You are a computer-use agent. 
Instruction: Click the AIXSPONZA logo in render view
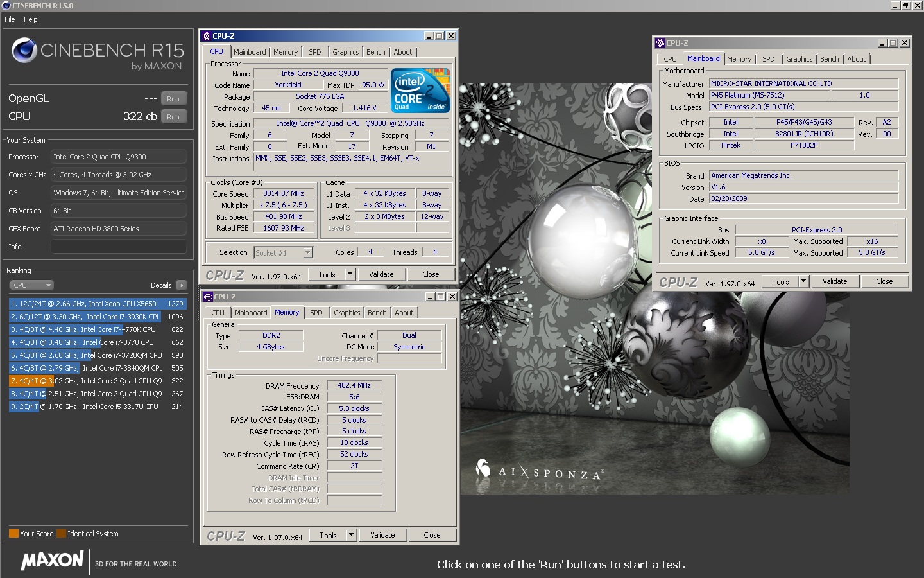click(x=539, y=471)
